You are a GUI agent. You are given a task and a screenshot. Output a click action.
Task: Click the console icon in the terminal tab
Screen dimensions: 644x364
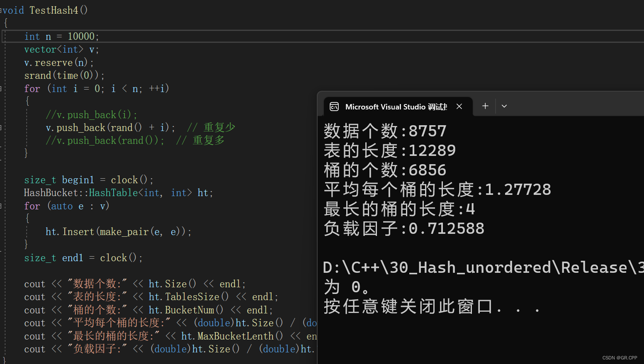point(334,107)
